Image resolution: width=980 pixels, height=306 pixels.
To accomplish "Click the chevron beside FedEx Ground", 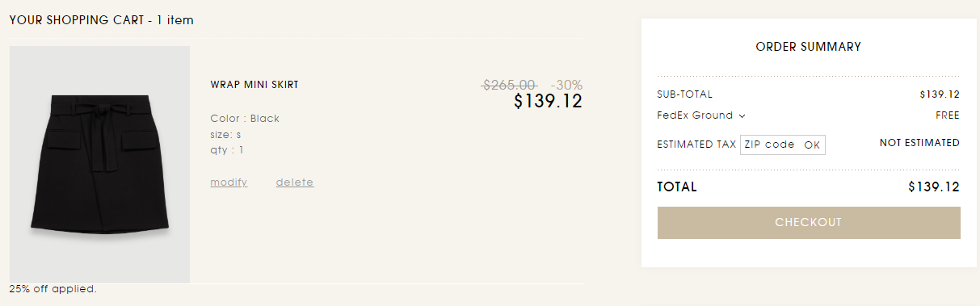I will pos(742,116).
